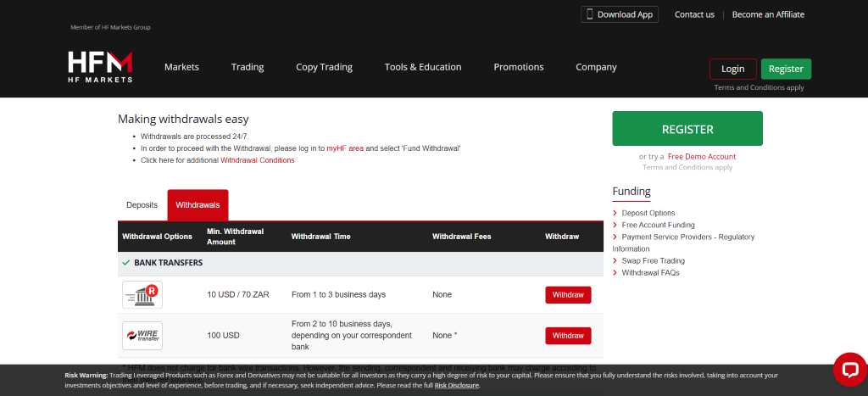The width and height of the screenshot is (868, 396).
Task: Open the Withdrawal FAQs link
Action: click(650, 272)
